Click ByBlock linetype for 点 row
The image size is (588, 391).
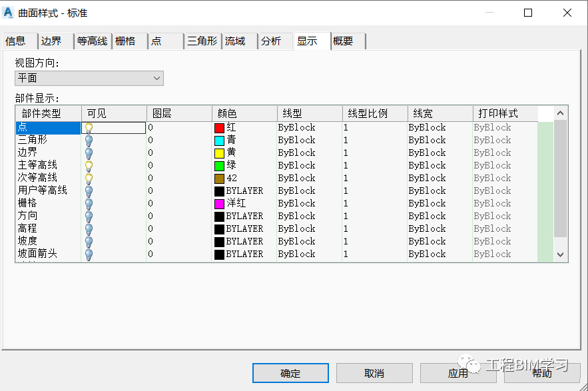[296, 128]
